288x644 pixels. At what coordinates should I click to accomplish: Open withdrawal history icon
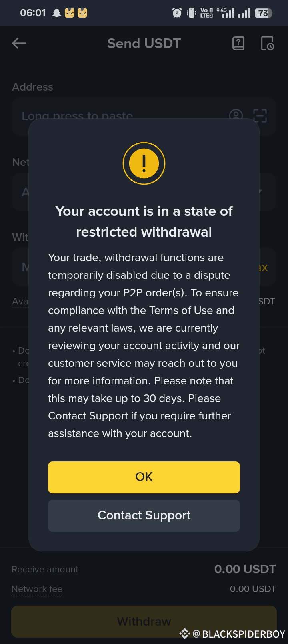click(267, 43)
